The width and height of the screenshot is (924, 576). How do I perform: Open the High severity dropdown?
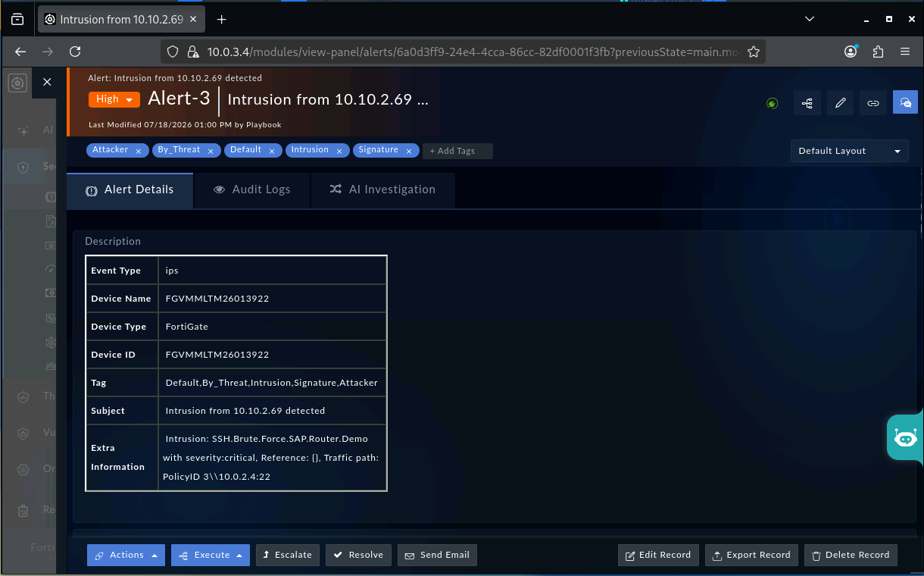point(114,99)
